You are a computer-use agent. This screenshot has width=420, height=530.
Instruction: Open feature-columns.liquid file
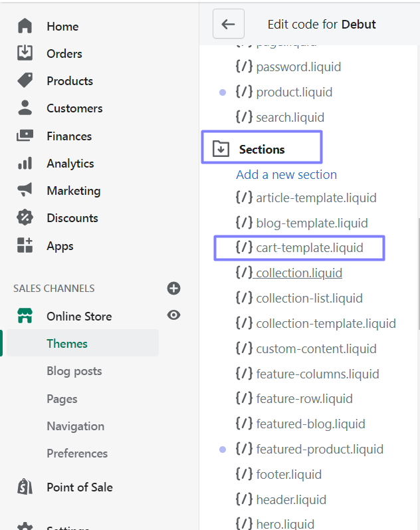[317, 374]
